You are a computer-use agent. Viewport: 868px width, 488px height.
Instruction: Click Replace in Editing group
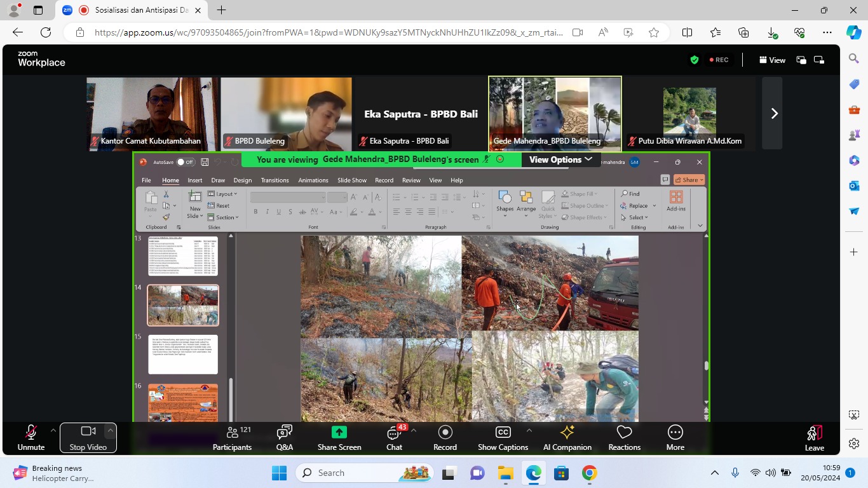[639, 206]
